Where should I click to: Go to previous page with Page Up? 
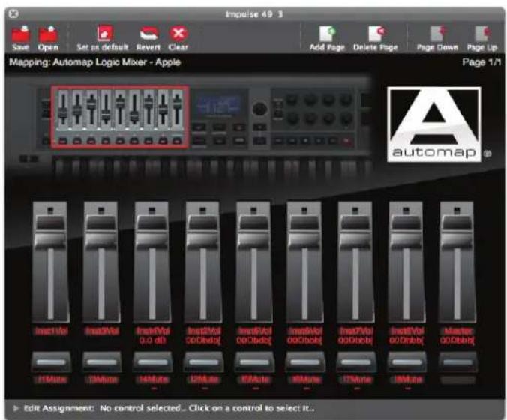coord(481,38)
